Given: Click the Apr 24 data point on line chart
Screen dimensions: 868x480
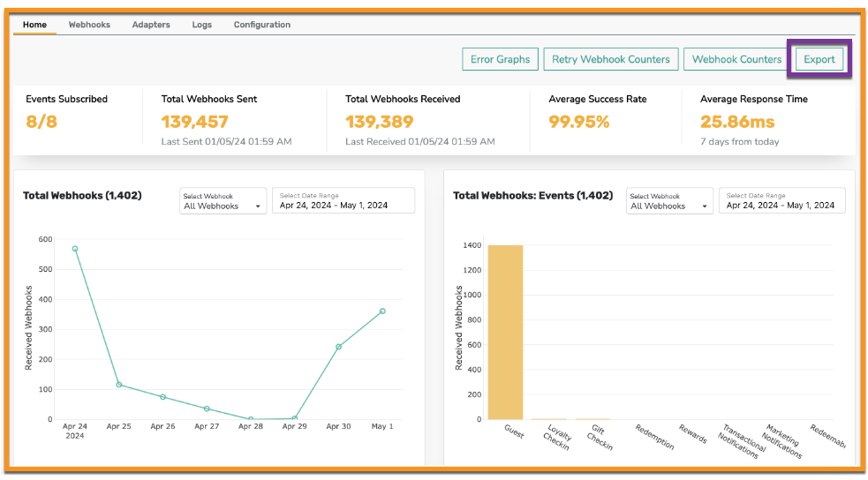Looking at the screenshot, I should [75, 249].
